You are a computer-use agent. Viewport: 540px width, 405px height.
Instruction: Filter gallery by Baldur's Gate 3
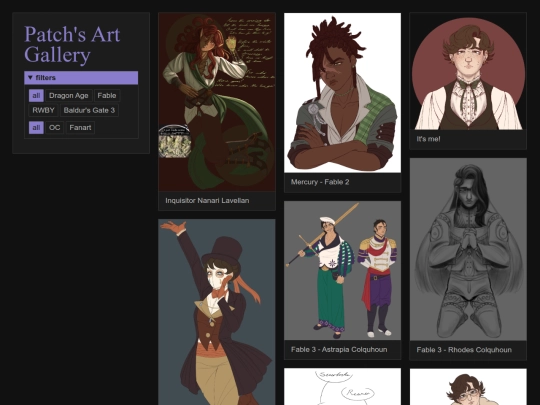coord(89,111)
